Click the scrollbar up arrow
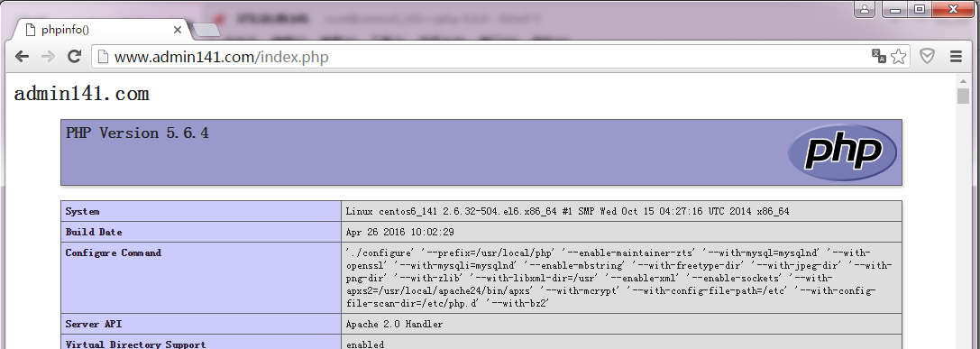The image size is (980, 349). tap(963, 80)
